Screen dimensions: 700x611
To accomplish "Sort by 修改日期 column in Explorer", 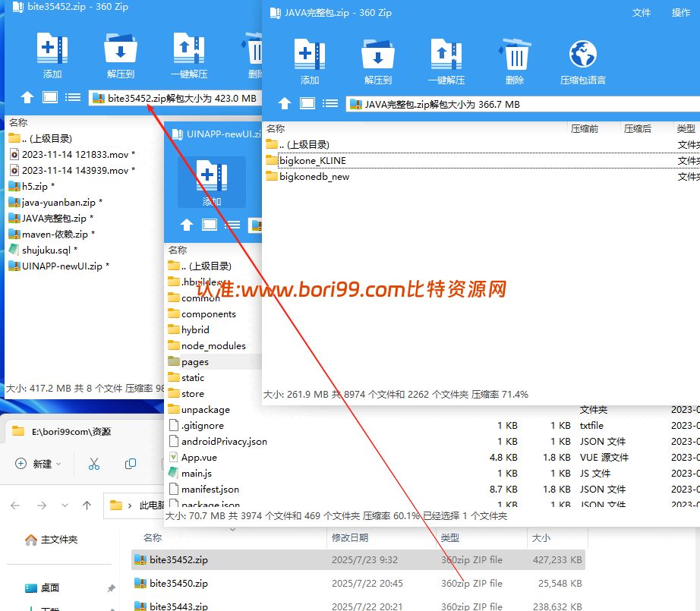I will (349, 538).
